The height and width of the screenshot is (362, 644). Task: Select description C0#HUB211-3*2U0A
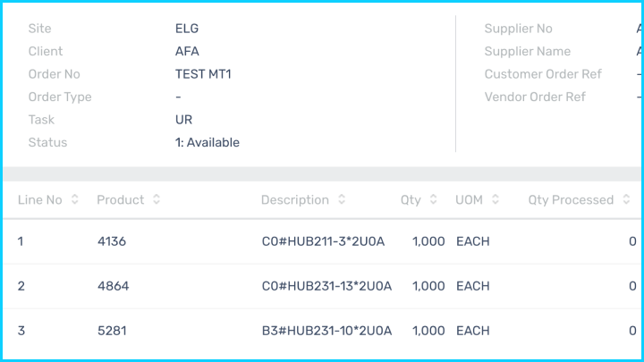[x=322, y=241]
